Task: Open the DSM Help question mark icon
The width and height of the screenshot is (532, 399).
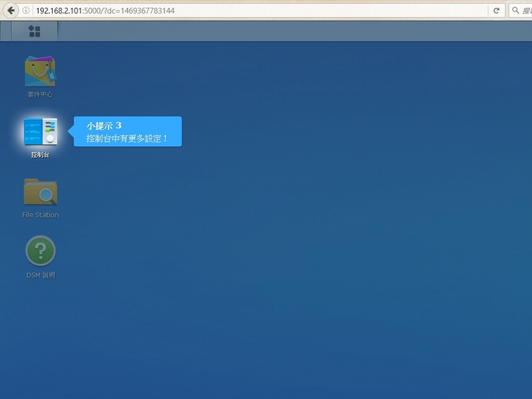Action: click(40, 251)
